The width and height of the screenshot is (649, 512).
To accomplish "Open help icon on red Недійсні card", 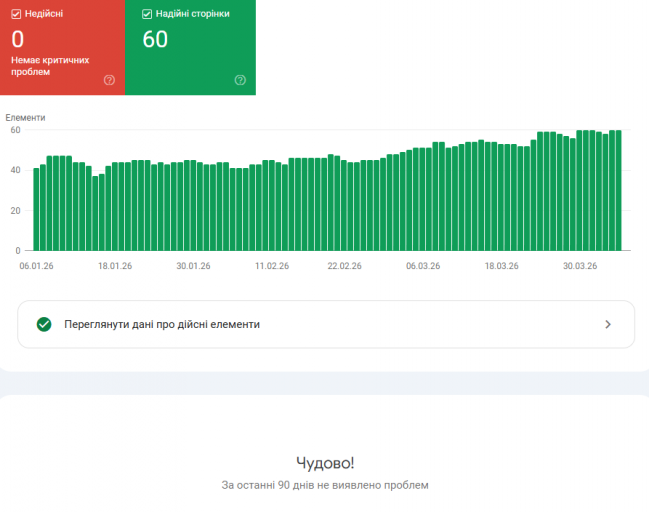I will click(109, 80).
